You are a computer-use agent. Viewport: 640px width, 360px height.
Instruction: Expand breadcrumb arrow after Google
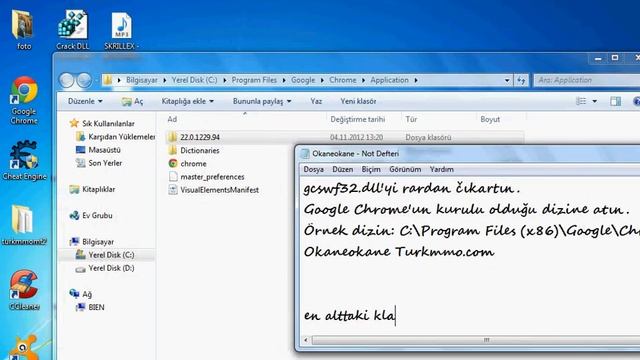click(x=322, y=80)
